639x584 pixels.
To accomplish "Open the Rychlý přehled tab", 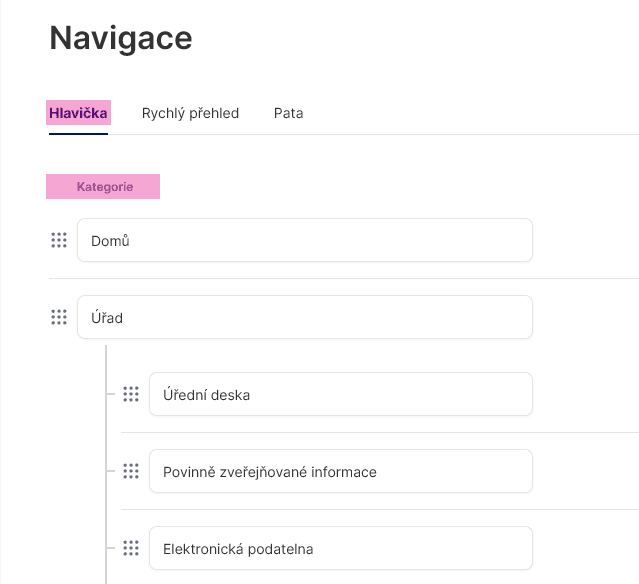I will pyautogui.click(x=190, y=113).
